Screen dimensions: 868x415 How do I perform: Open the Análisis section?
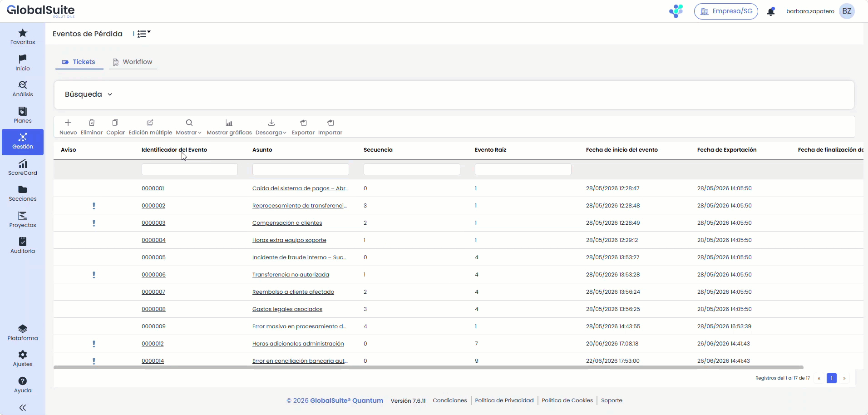pyautogui.click(x=23, y=89)
